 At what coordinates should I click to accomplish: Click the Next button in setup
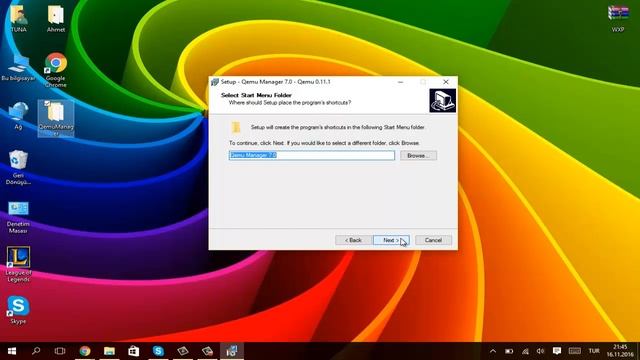point(391,240)
